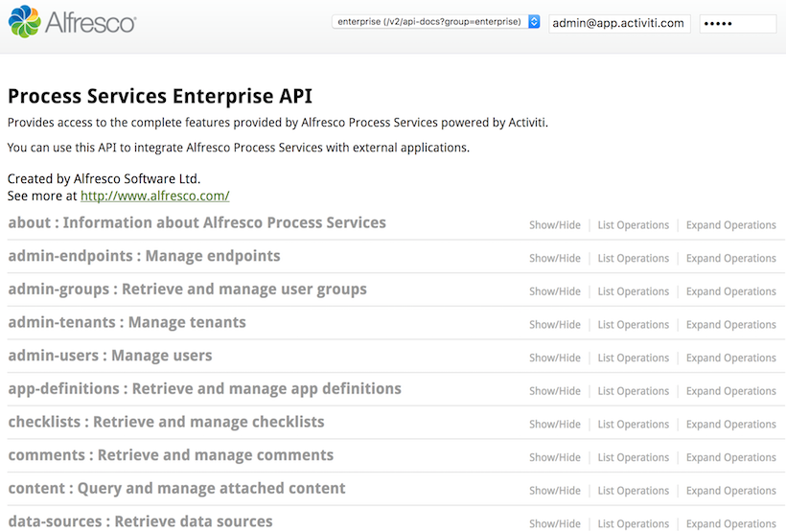Viewport: 786px width, 532px height.
Task: Click Expand Operations for about
Action: click(x=730, y=225)
